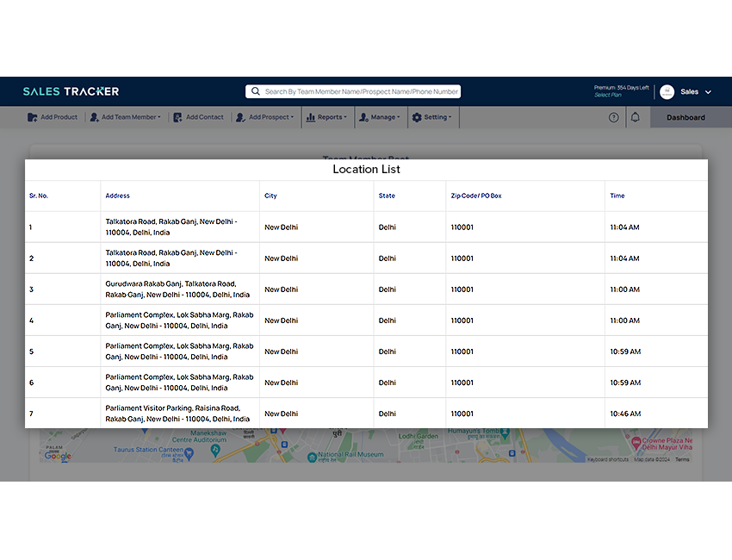Click the help question-mark icon
Screen dimensions: 732x560
click(x=613, y=117)
